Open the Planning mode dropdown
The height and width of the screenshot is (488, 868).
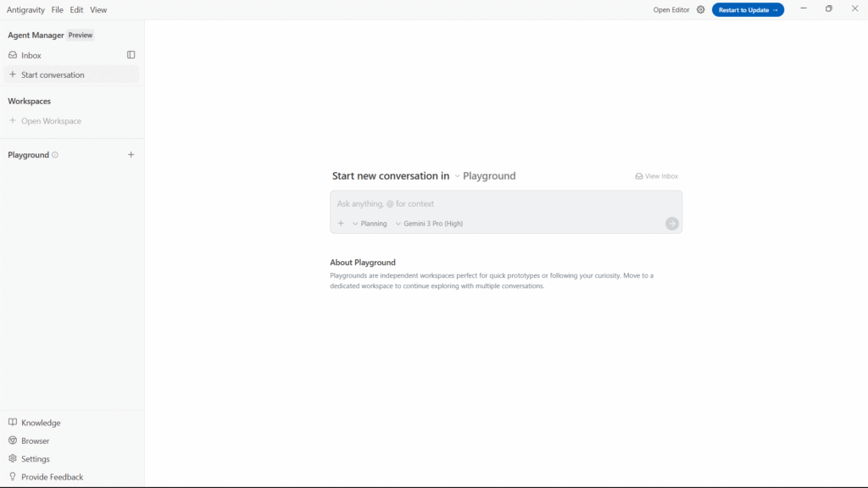[x=370, y=224]
